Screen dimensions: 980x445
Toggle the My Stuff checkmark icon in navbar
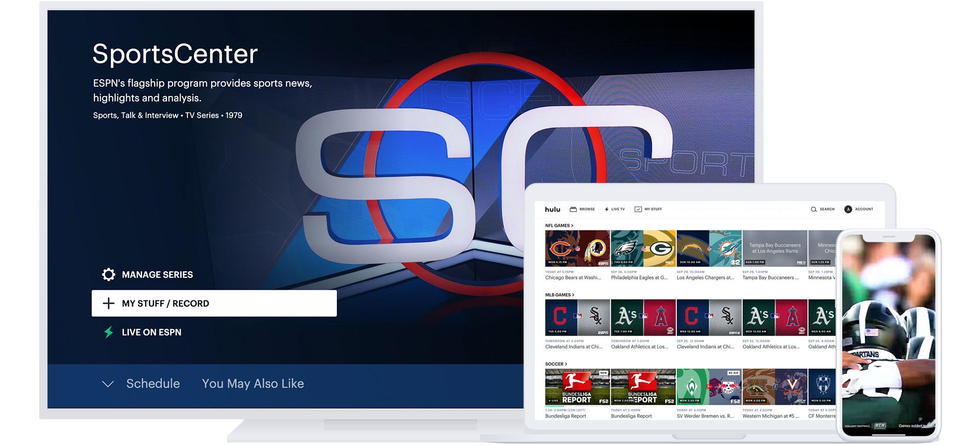638,209
